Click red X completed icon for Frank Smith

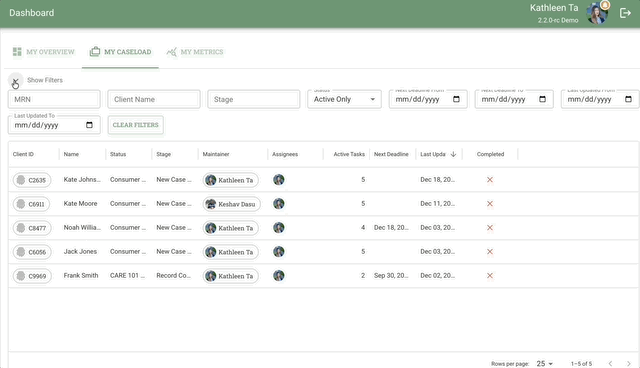coord(490,276)
